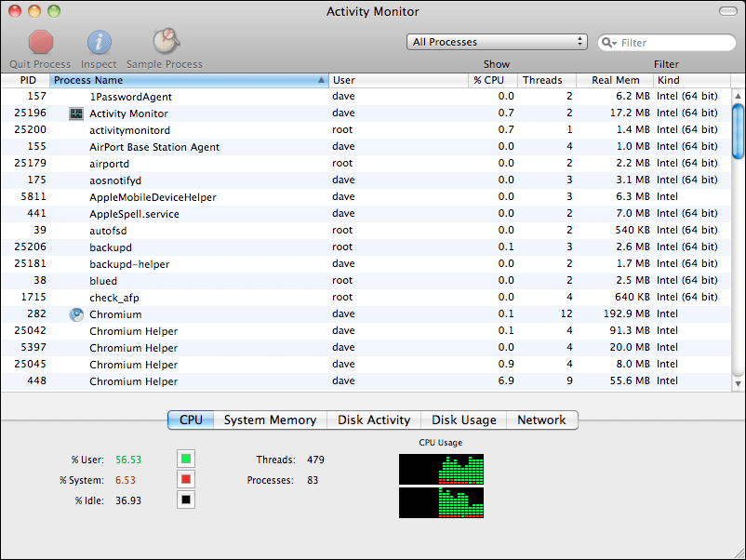Select Chromium Helper with PID 448
Viewport: 746px width, 560px height.
(x=366, y=381)
